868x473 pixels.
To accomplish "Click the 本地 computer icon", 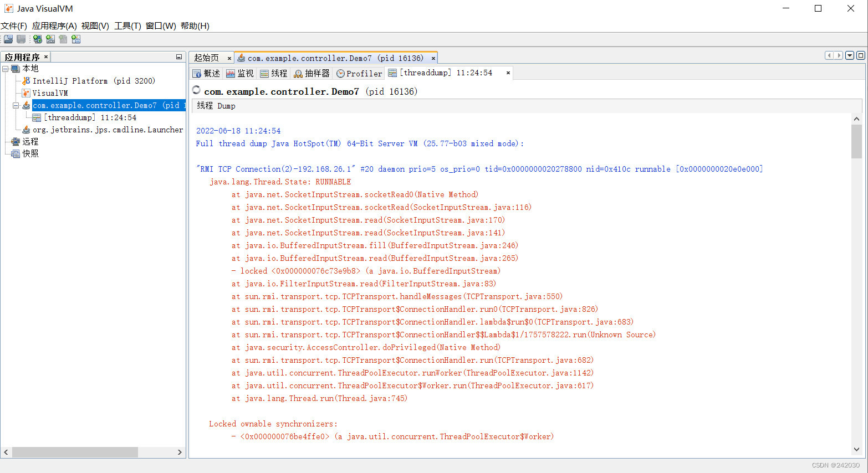I will coord(16,69).
